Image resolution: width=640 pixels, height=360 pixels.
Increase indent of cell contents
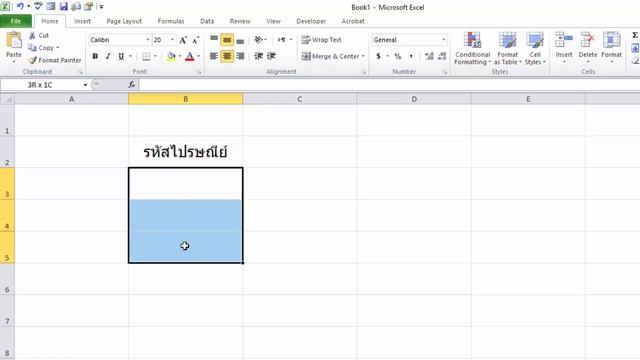(271, 56)
